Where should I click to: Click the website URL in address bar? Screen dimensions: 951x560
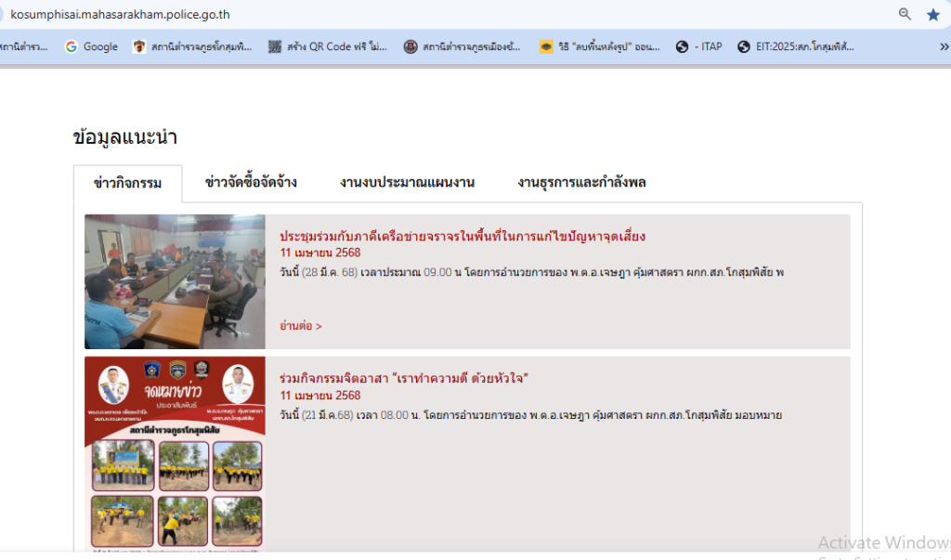point(120,14)
